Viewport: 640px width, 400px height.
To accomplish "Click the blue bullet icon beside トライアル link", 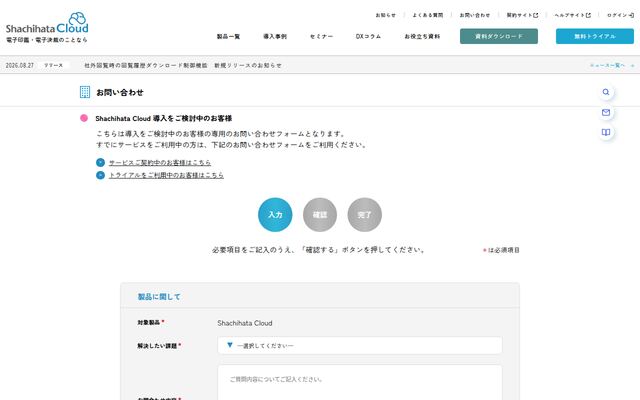I will pyautogui.click(x=100, y=175).
